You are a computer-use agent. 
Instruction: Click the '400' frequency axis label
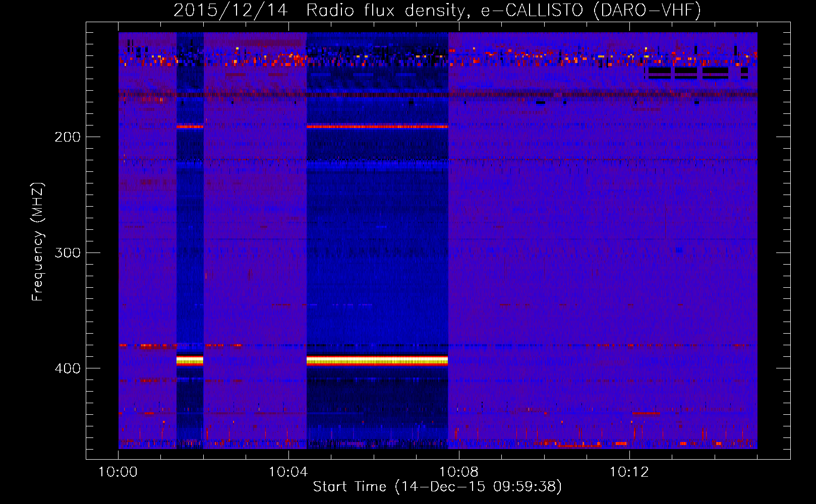click(x=68, y=368)
